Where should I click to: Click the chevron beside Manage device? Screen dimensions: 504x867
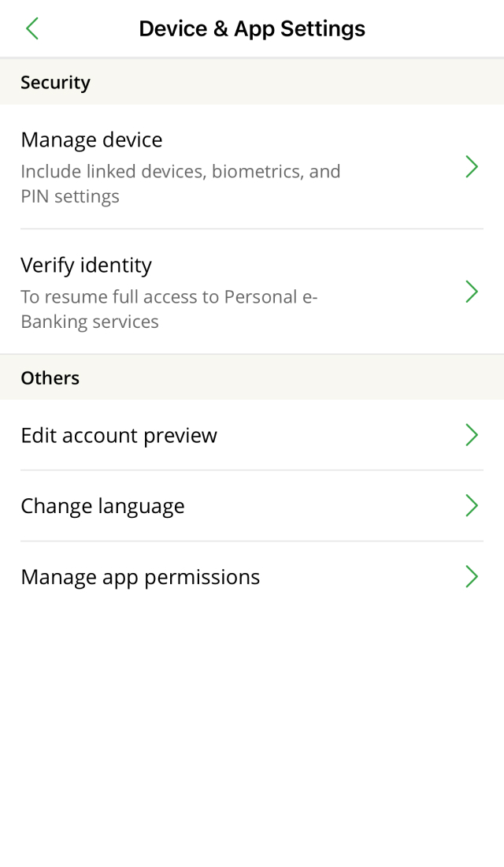[x=472, y=166]
